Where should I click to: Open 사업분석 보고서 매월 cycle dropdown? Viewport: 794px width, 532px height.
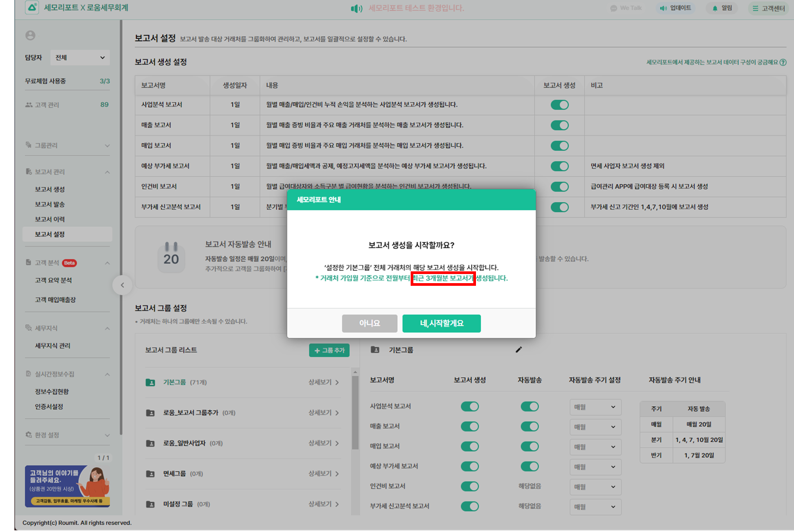coord(595,407)
